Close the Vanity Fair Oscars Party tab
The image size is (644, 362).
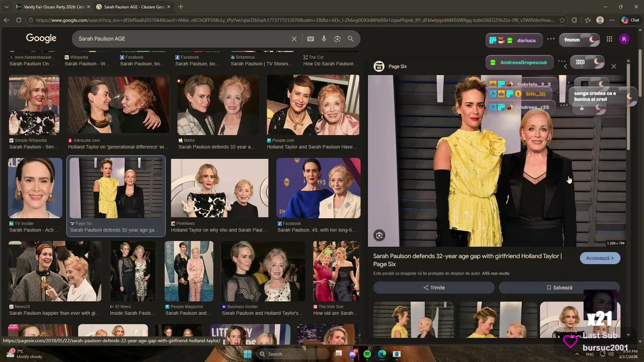point(89,7)
